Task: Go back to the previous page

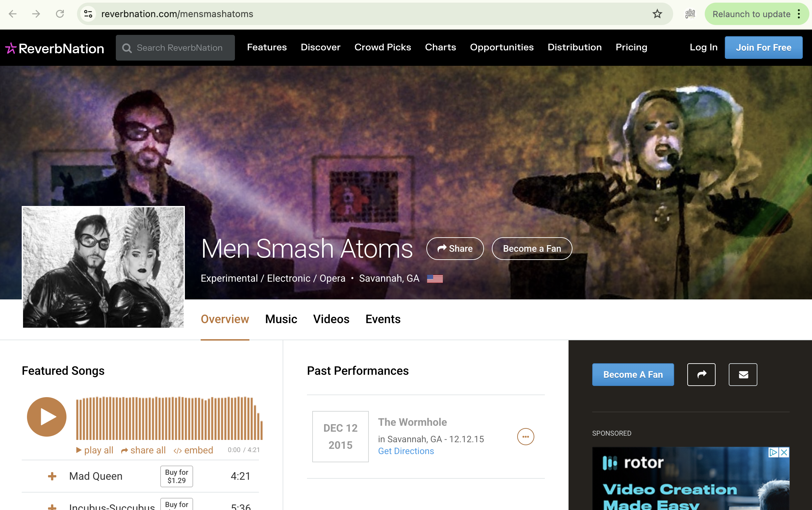Action: (x=13, y=14)
